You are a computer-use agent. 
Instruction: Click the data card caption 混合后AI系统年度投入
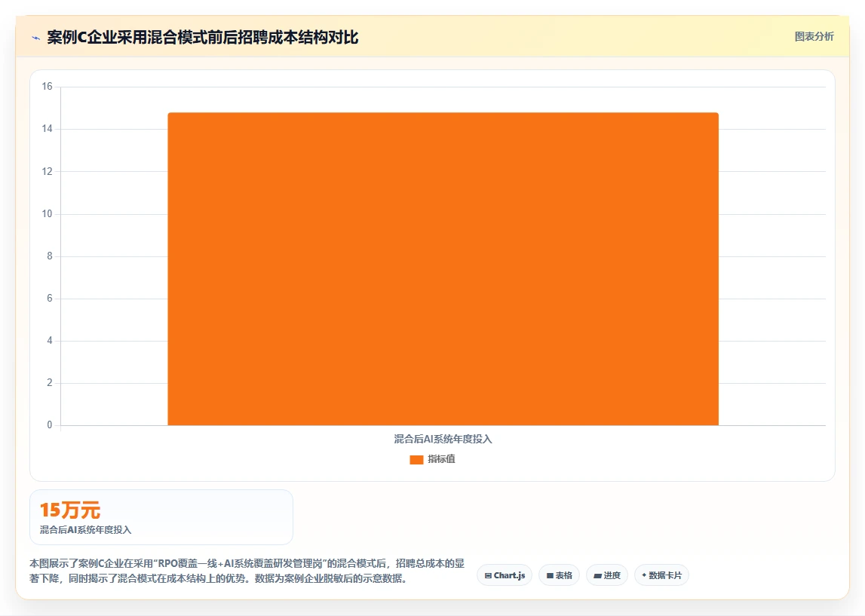pos(85,530)
